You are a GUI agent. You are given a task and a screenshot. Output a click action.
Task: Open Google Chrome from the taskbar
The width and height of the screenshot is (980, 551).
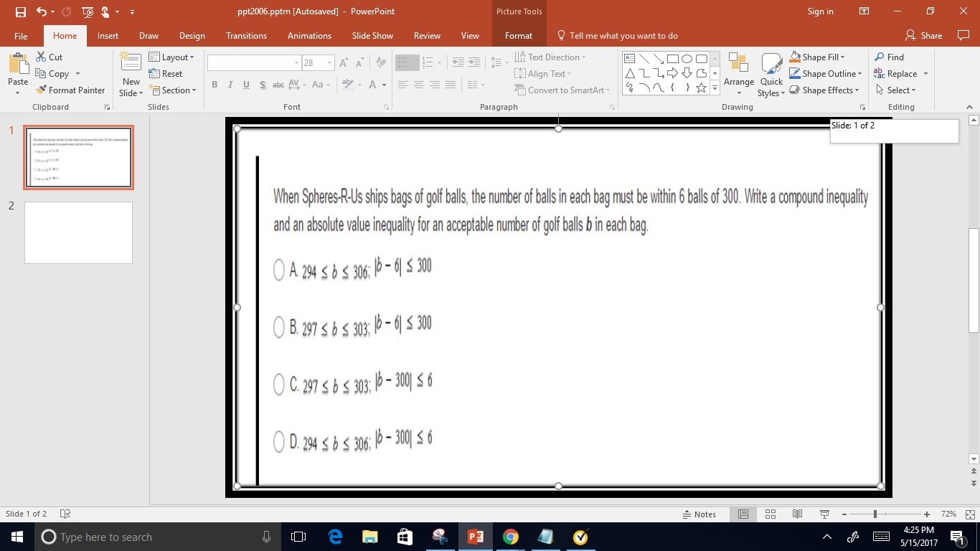pos(510,537)
